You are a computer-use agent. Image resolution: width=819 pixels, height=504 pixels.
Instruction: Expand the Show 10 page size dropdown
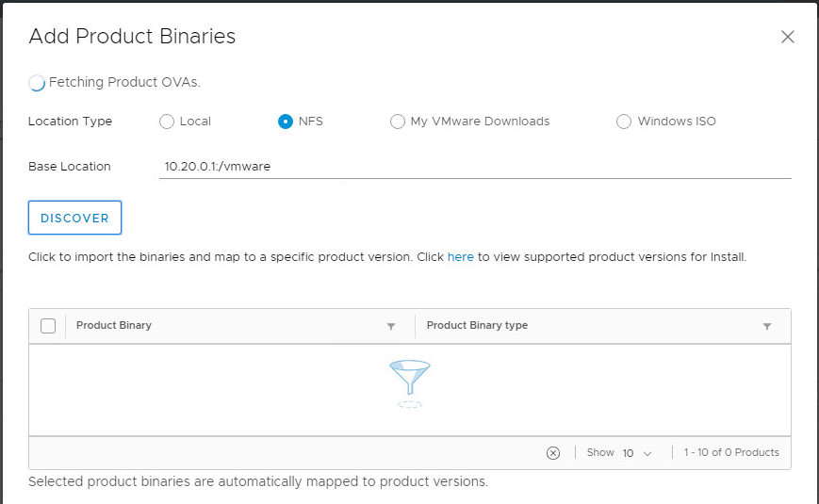(x=637, y=453)
